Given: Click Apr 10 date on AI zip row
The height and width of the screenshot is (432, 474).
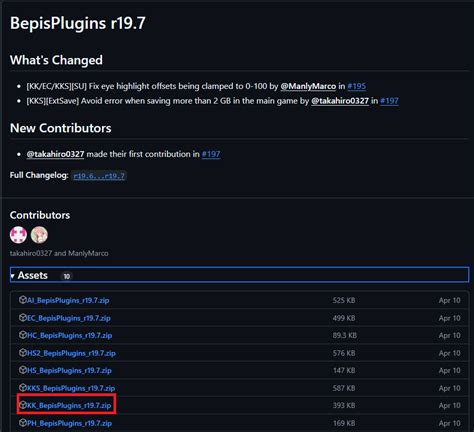Looking at the screenshot, I should click(x=449, y=300).
